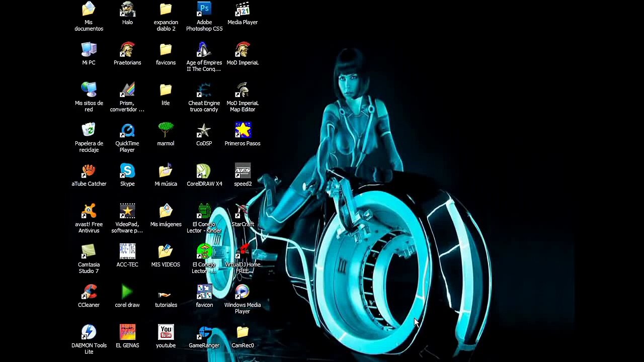Screen dimensions: 644x362
Task: Select the Prism convertidor shortcut
Action: (127, 89)
